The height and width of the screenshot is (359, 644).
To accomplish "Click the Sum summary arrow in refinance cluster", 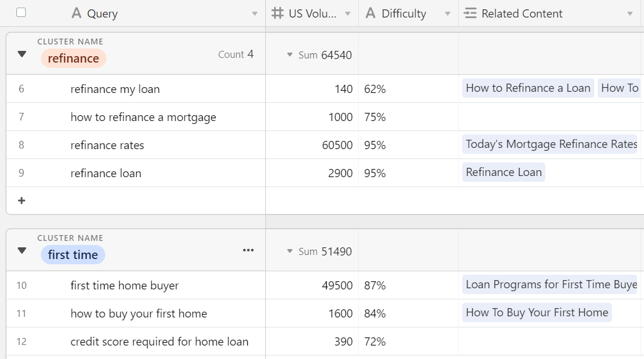I will (x=289, y=54).
